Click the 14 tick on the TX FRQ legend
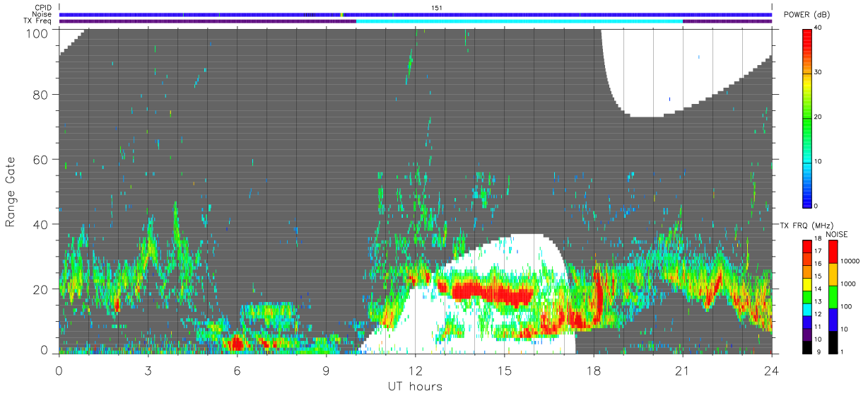868x401 pixels. [x=819, y=289]
